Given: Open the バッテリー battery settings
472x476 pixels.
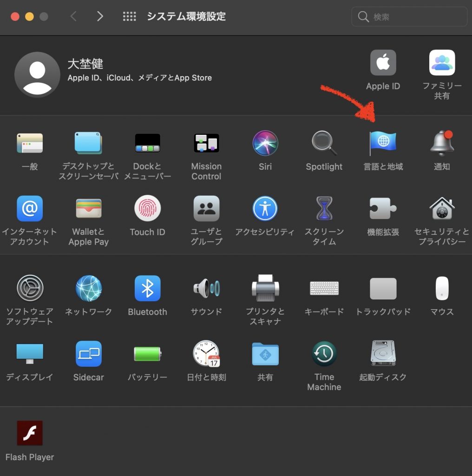Looking at the screenshot, I should [147, 354].
